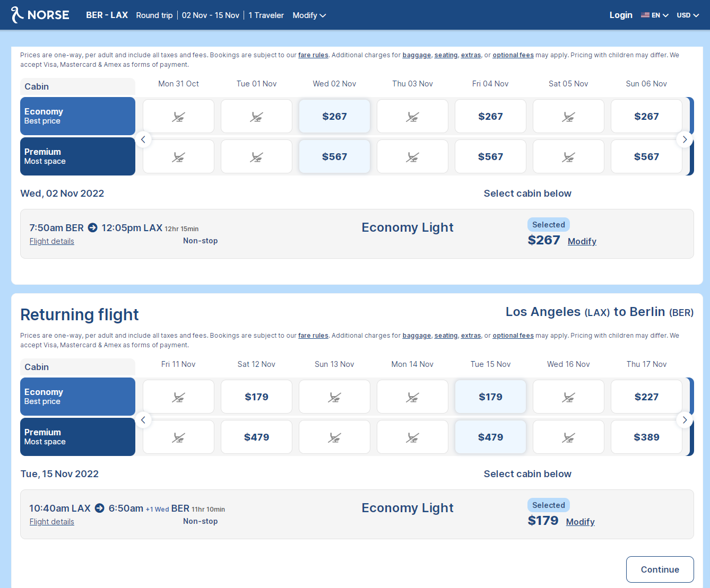Select Economy $179 fare on Tue 15 Nov
Viewport: 710px width, 588px height.
490,397
